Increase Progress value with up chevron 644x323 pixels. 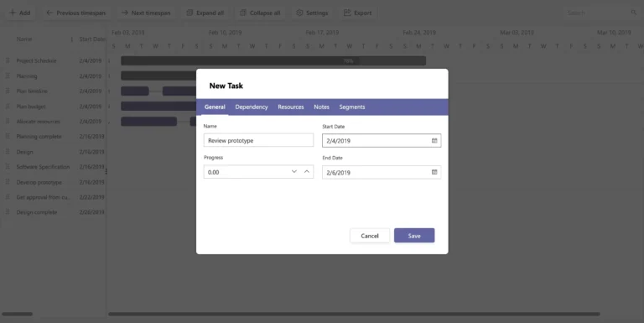coord(307,172)
